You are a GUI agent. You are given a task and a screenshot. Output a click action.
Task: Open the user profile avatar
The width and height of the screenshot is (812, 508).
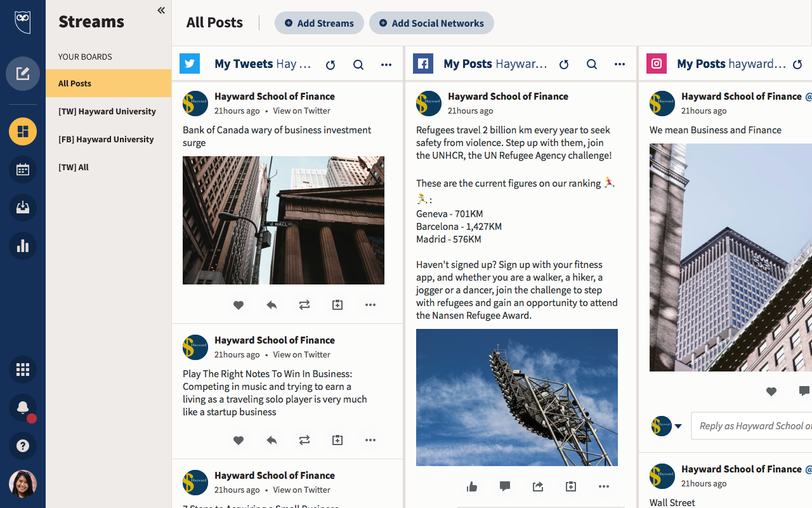point(23,484)
